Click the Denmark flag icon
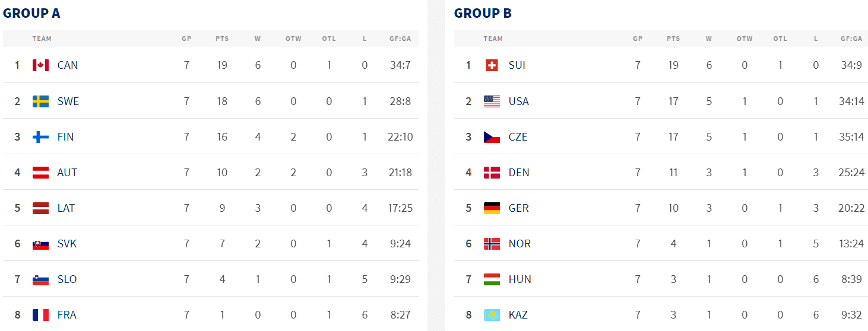The height and width of the screenshot is (331, 868). 492,173
